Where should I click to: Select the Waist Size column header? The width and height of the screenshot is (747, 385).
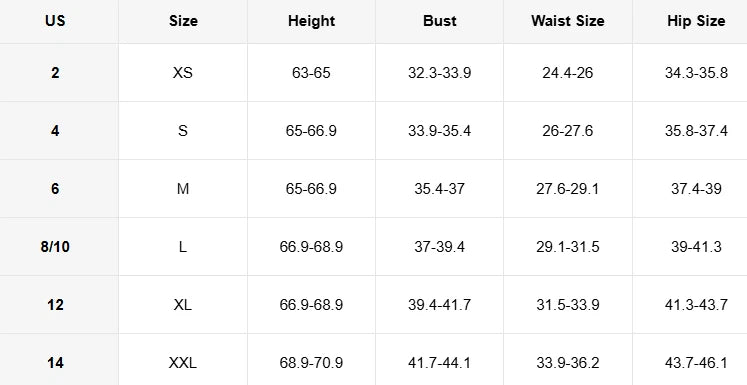[x=567, y=21]
